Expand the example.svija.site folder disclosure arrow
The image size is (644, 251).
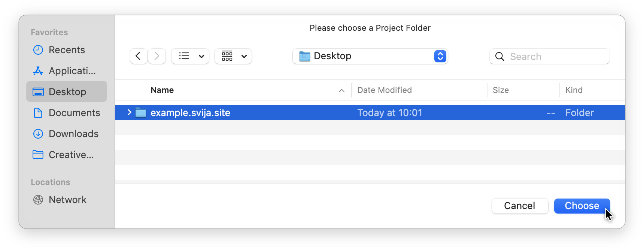click(129, 112)
